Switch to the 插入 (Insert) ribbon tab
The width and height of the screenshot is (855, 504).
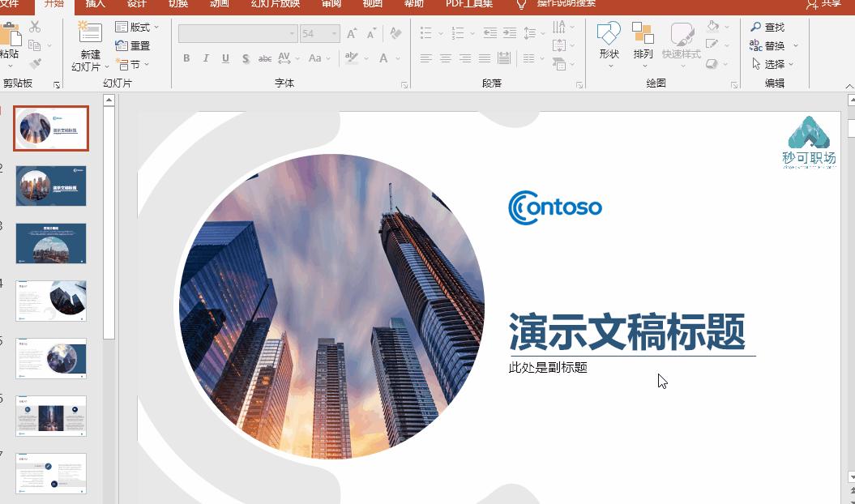pyautogui.click(x=95, y=4)
